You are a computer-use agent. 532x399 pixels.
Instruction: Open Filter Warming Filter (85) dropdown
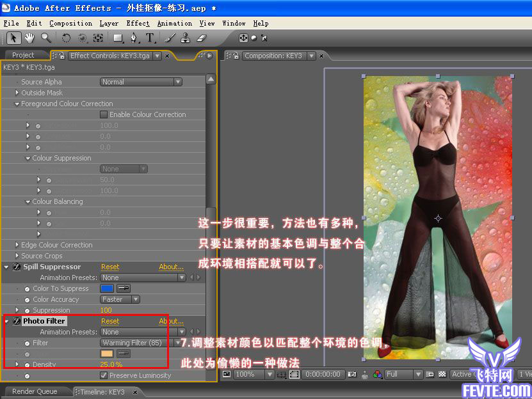pos(141,343)
